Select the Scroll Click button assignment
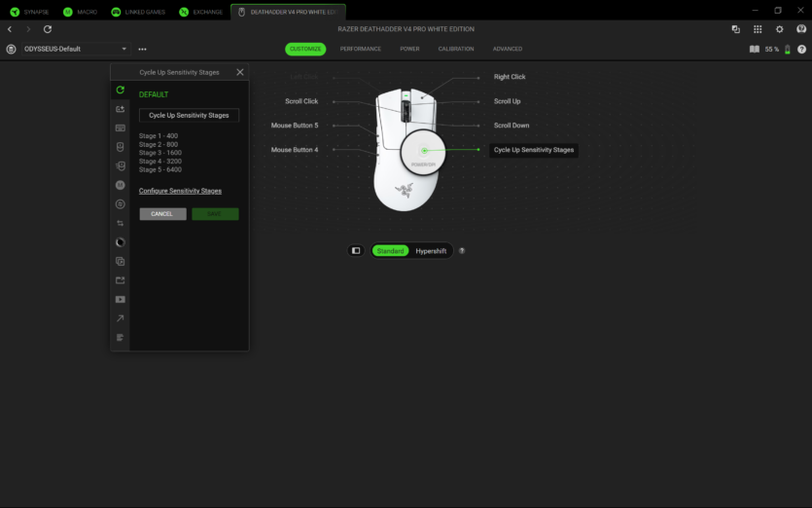This screenshot has height=508, width=812. pos(301,101)
